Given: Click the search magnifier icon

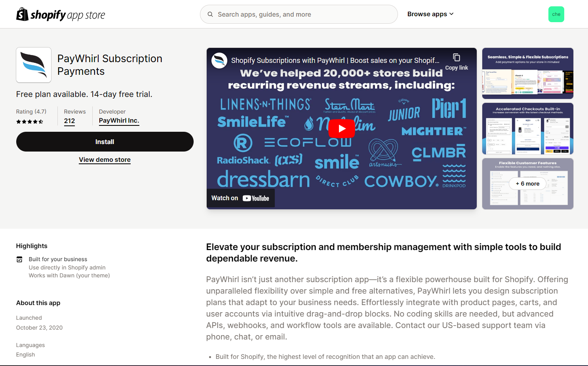Looking at the screenshot, I should pos(210,14).
